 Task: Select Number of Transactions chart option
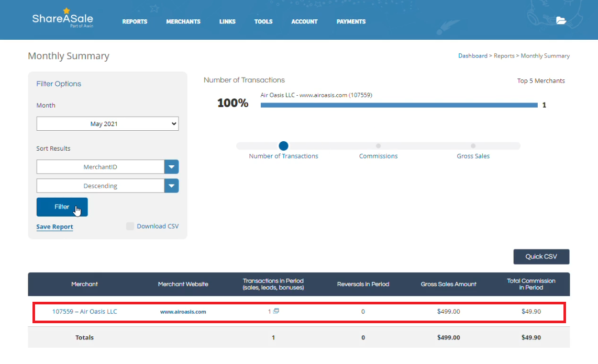click(x=283, y=146)
